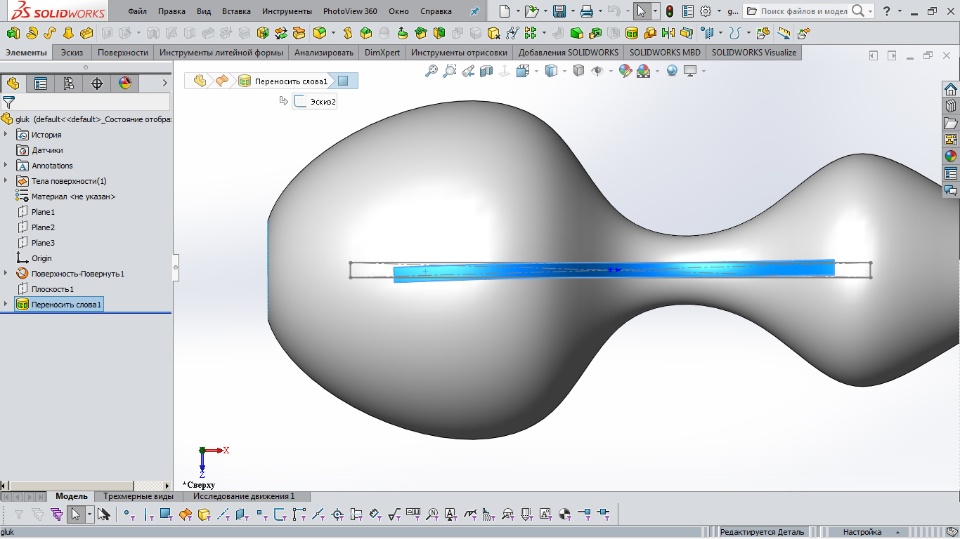Open SOLIDWORKS Resources home icon in task pane
This screenshot has height=539, width=960.
[951, 90]
